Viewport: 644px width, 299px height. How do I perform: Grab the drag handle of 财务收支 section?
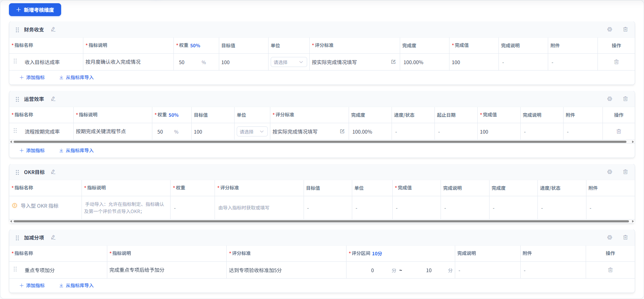(x=17, y=30)
